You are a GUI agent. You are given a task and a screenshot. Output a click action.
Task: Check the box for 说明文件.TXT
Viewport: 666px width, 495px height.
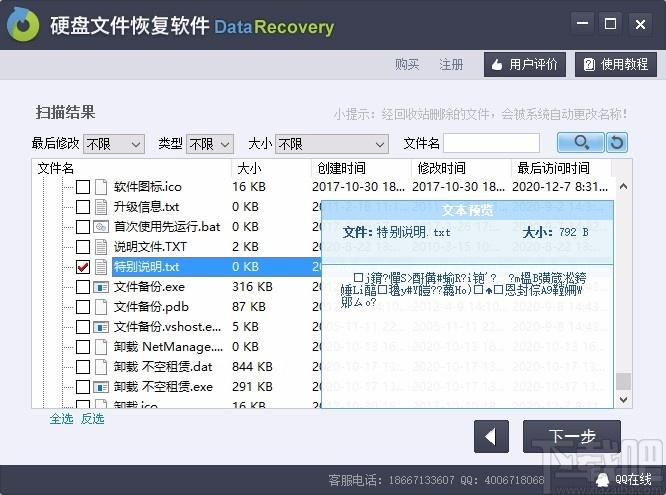[83, 246]
